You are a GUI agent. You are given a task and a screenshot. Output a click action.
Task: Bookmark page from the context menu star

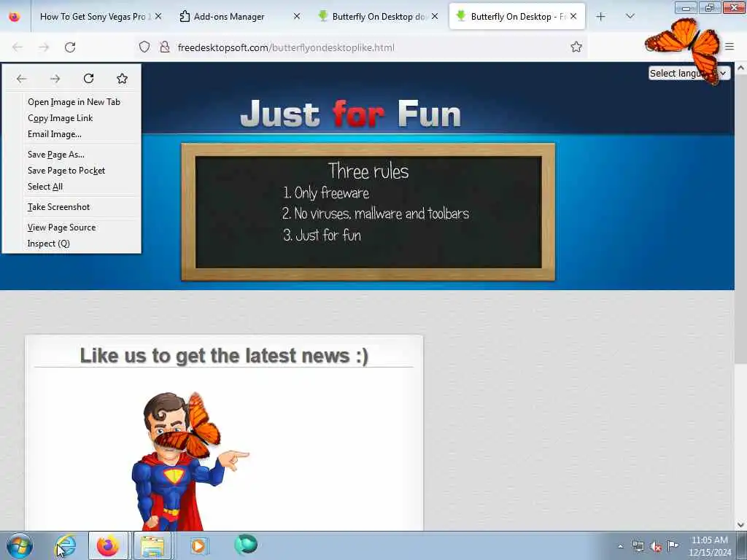[x=122, y=79]
